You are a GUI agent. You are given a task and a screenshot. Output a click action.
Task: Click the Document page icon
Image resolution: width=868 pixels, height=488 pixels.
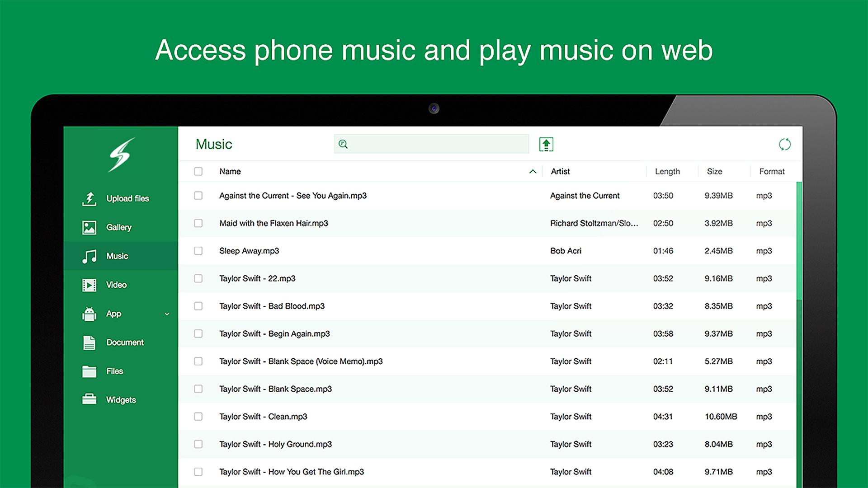pos(90,343)
